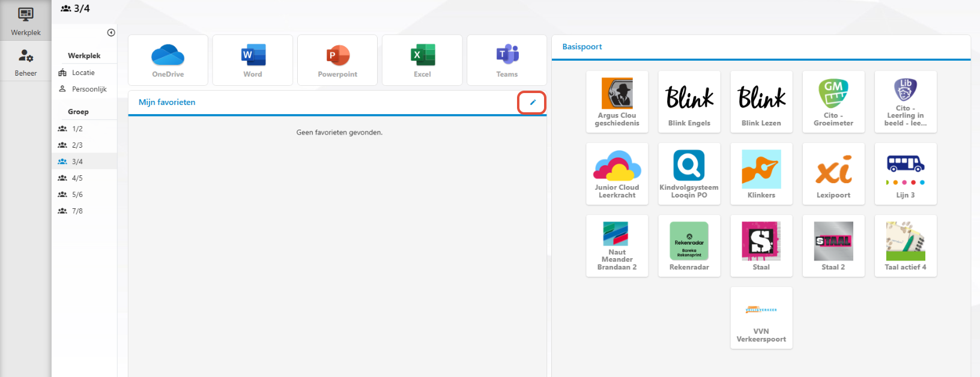Image resolution: width=980 pixels, height=377 pixels.
Task: Click the Geen favorieten gevonden message
Action: [339, 133]
